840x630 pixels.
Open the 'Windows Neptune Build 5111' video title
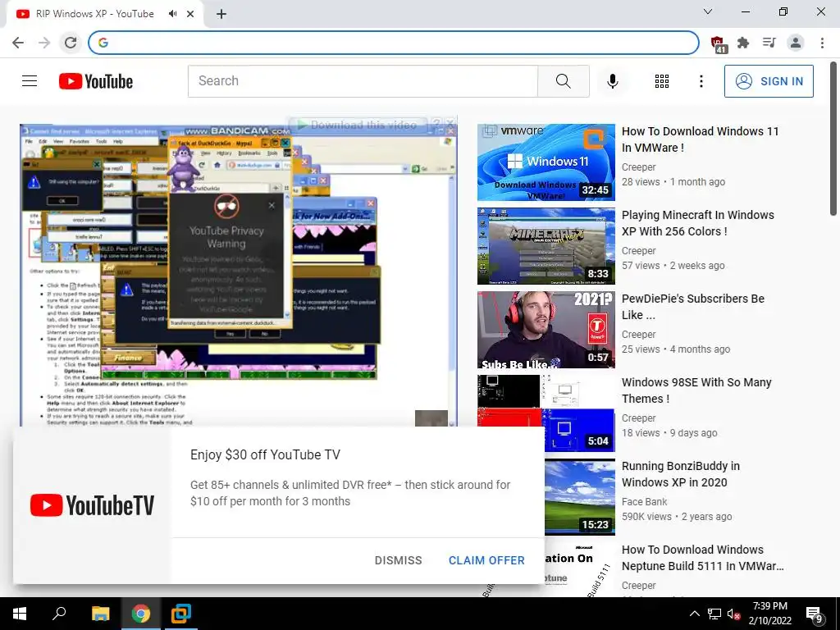(702, 558)
